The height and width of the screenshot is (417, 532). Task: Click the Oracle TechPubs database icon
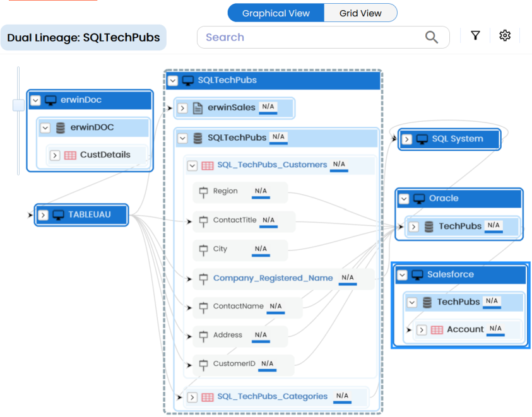coord(429,226)
